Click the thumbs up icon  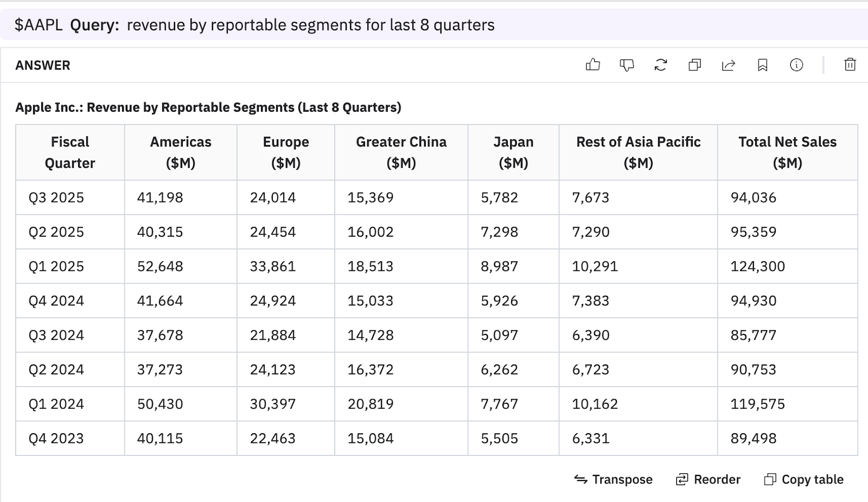pos(593,65)
